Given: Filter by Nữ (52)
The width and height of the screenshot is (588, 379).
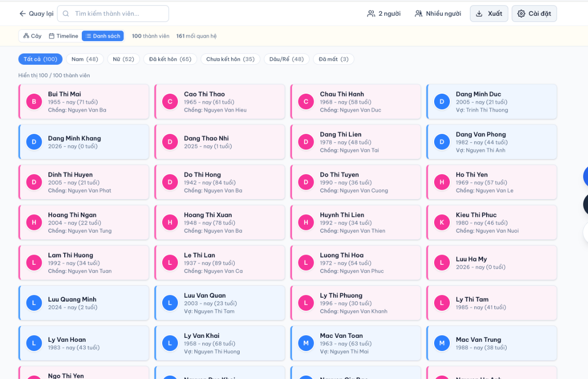Looking at the screenshot, I should (x=123, y=59).
